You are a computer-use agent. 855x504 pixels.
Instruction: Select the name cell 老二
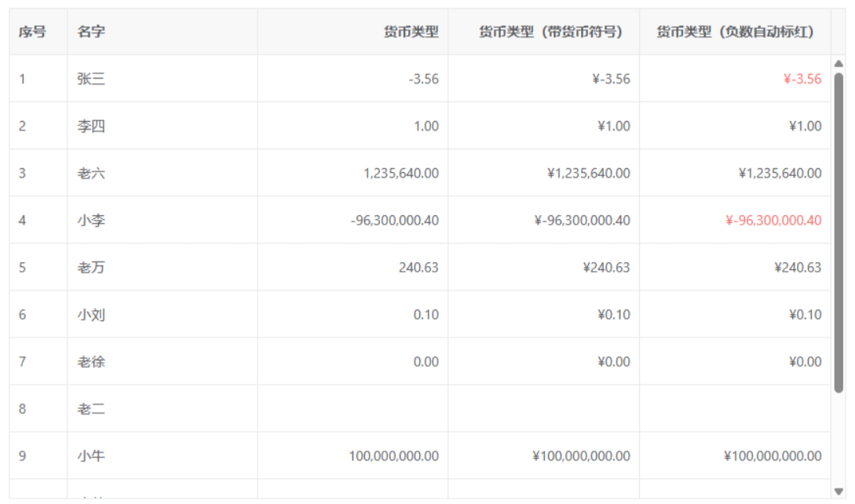click(163, 408)
